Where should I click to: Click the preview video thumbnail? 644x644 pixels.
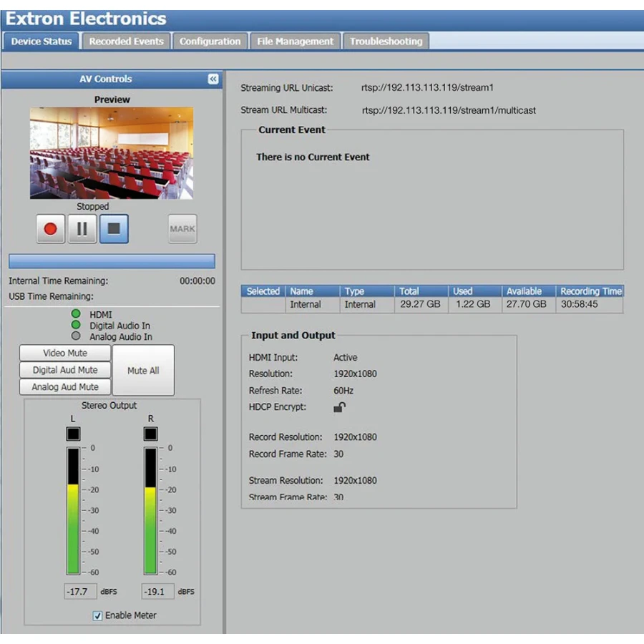112,153
